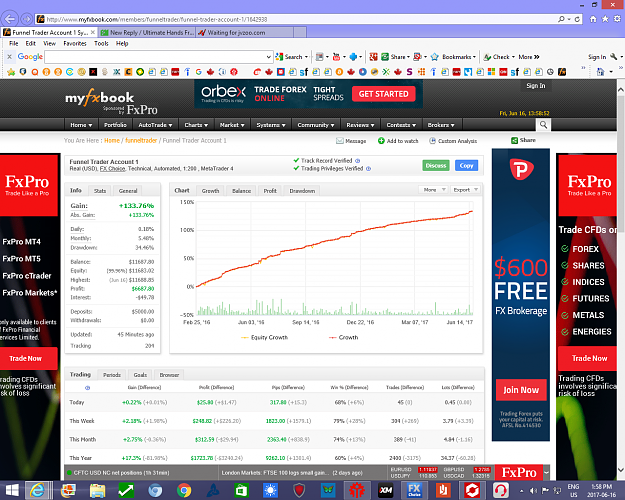Open the Home dropdown in navigation bar
The image size is (625, 500).
(81, 125)
